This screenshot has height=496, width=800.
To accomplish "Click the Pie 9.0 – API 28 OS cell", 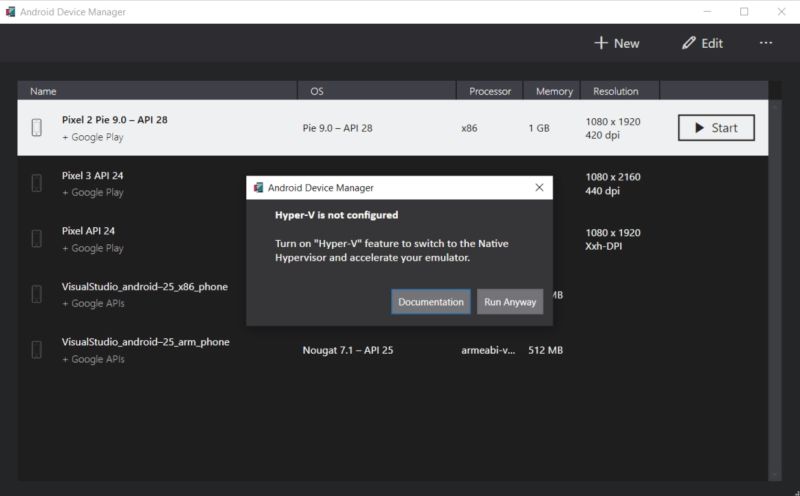I will tap(337, 128).
